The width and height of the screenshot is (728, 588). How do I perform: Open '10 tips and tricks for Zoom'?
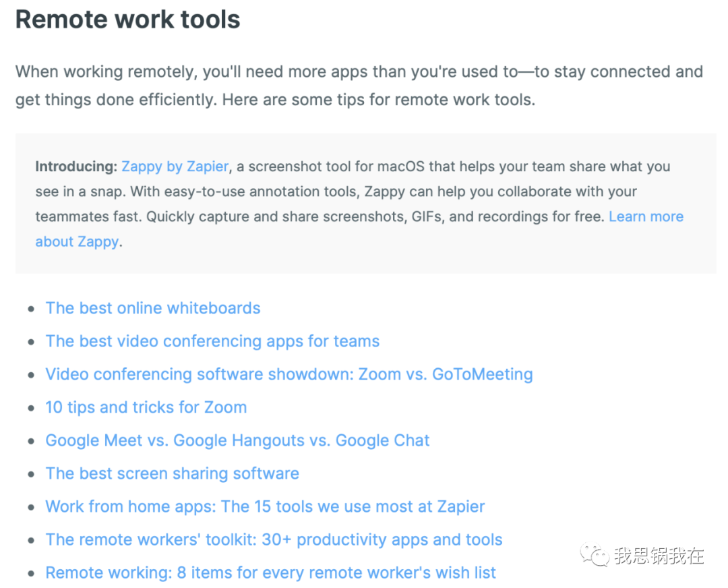[x=146, y=407]
